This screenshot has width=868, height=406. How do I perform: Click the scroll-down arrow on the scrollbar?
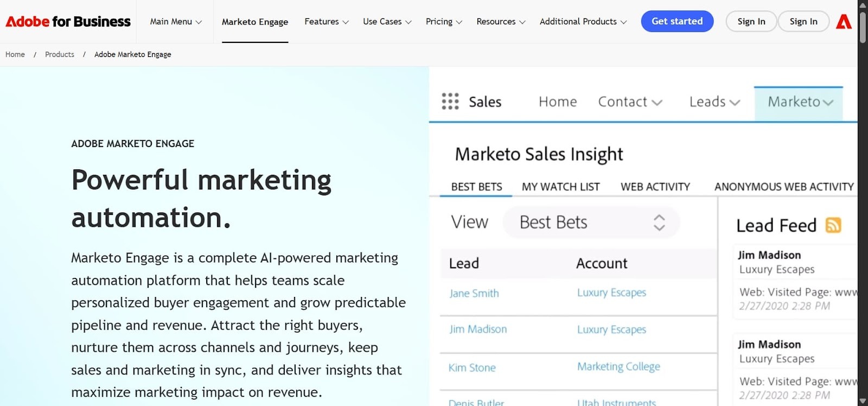click(861, 401)
